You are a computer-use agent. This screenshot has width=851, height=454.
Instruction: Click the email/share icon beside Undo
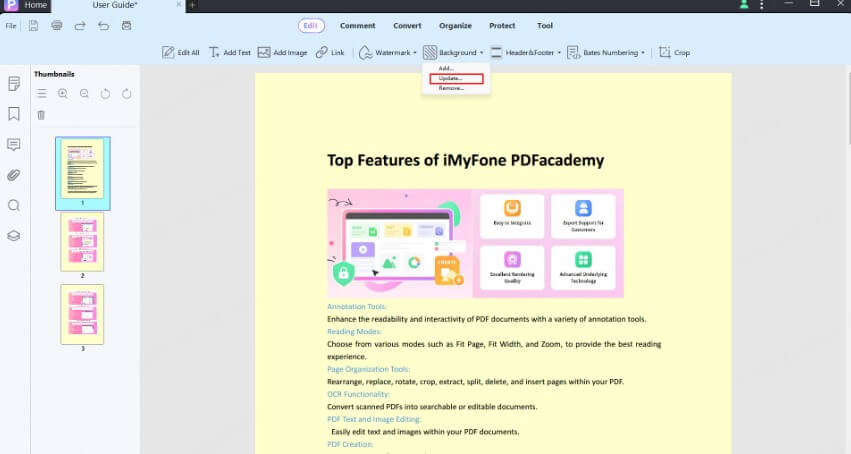tap(126, 25)
